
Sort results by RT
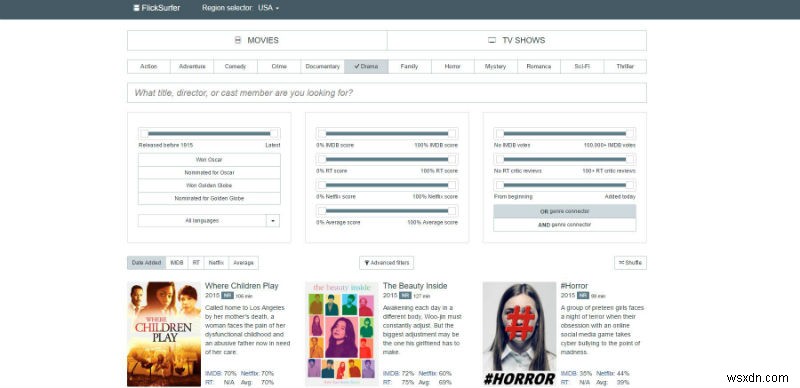tap(196, 263)
